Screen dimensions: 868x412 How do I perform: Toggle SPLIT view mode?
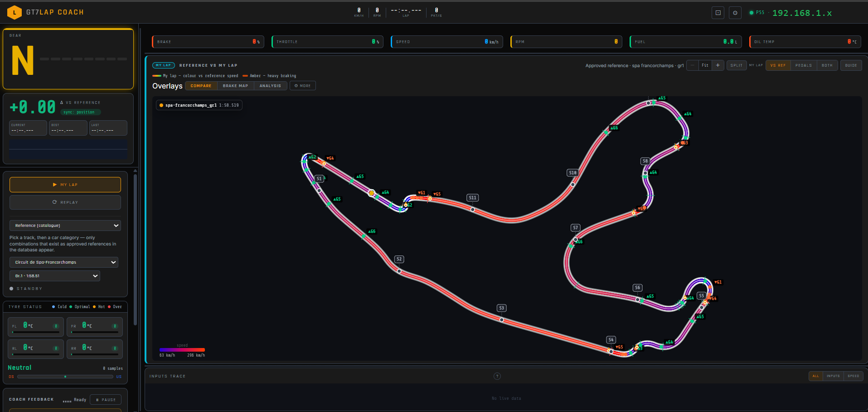click(737, 65)
